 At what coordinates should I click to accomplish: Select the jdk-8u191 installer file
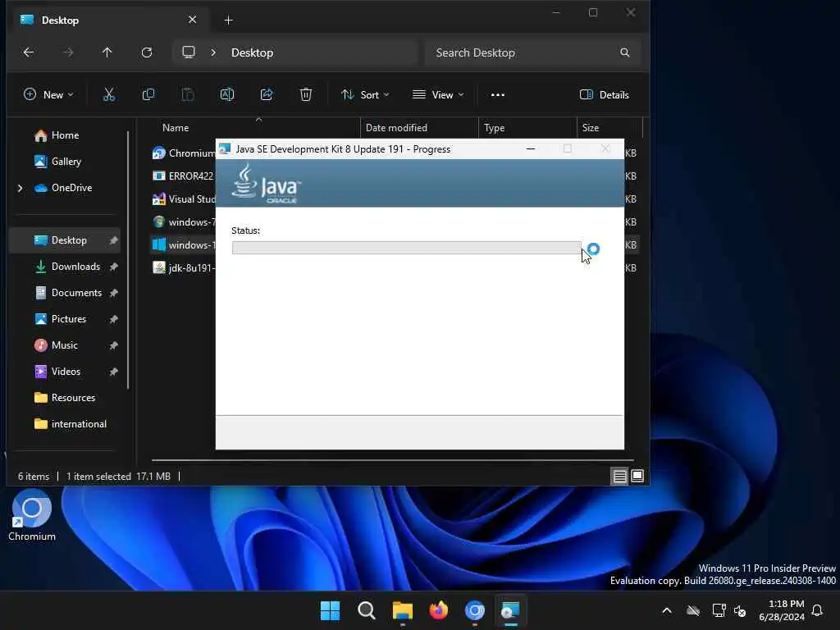[x=183, y=268]
